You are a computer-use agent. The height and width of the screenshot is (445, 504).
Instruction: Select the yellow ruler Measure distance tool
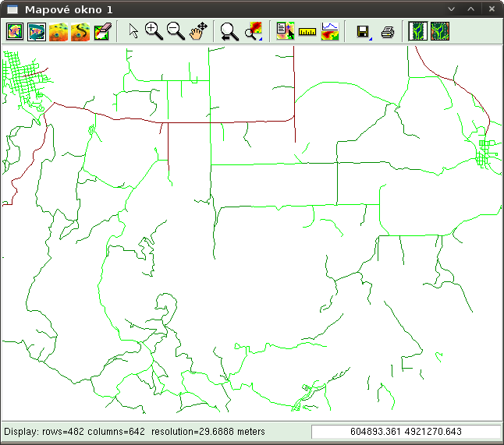(307, 31)
